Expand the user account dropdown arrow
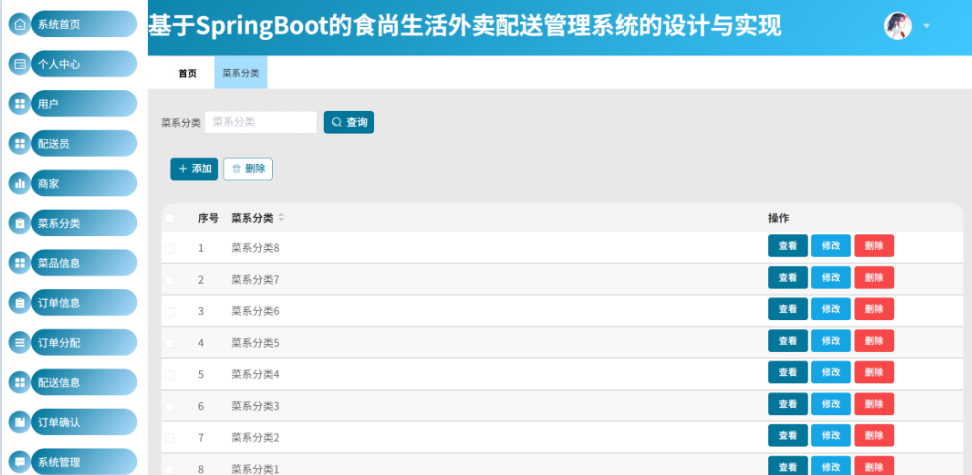The image size is (972, 475). click(x=927, y=26)
